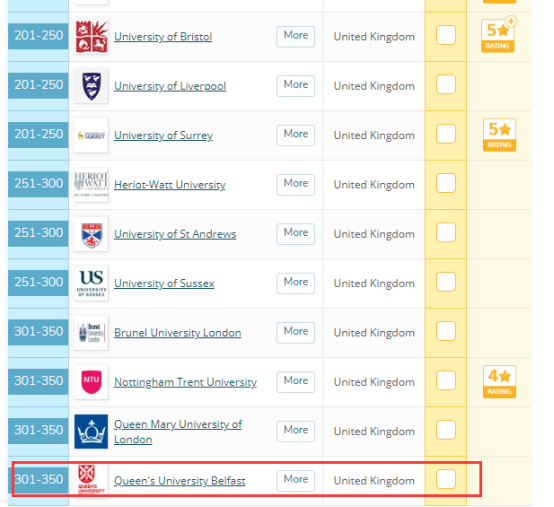Click the Queen's University Belfast red logo
Viewport: 554px width, 507px height.
pyautogui.click(x=91, y=481)
